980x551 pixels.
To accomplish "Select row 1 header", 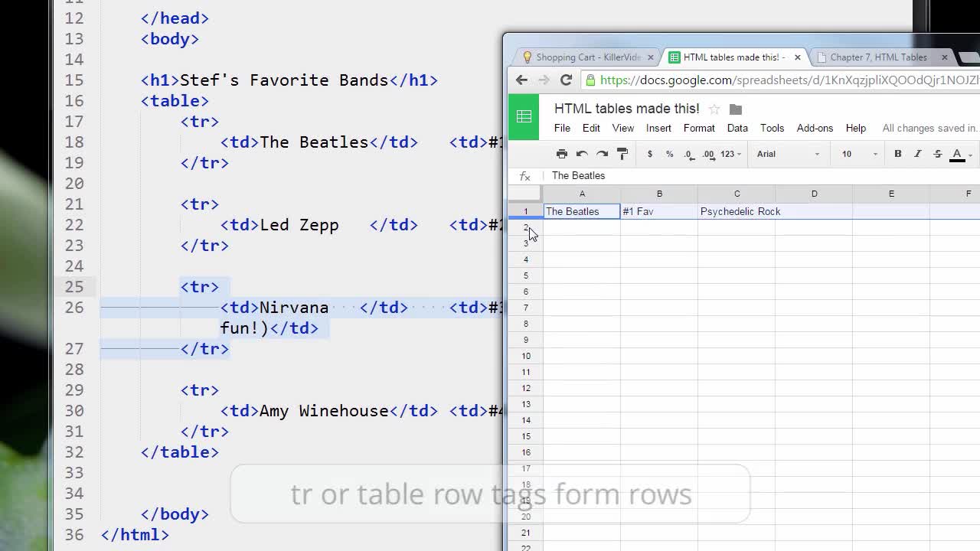I will click(x=526, y=211).
